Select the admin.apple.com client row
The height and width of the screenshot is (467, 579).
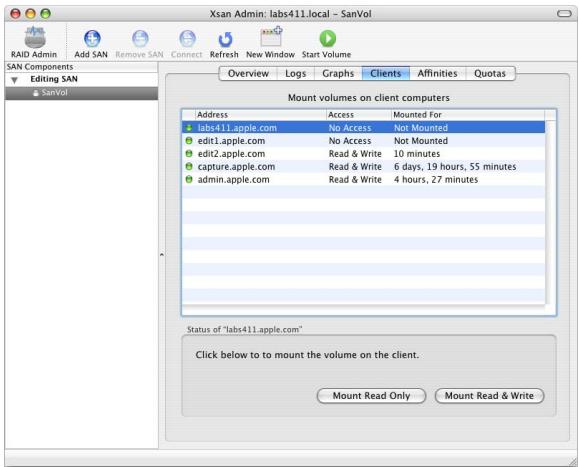(363, 179)
